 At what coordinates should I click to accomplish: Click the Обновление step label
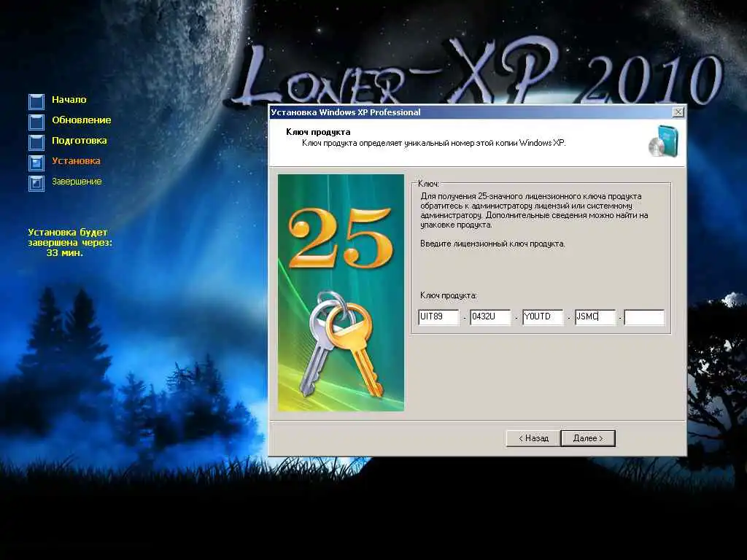[x=82, y=120]
